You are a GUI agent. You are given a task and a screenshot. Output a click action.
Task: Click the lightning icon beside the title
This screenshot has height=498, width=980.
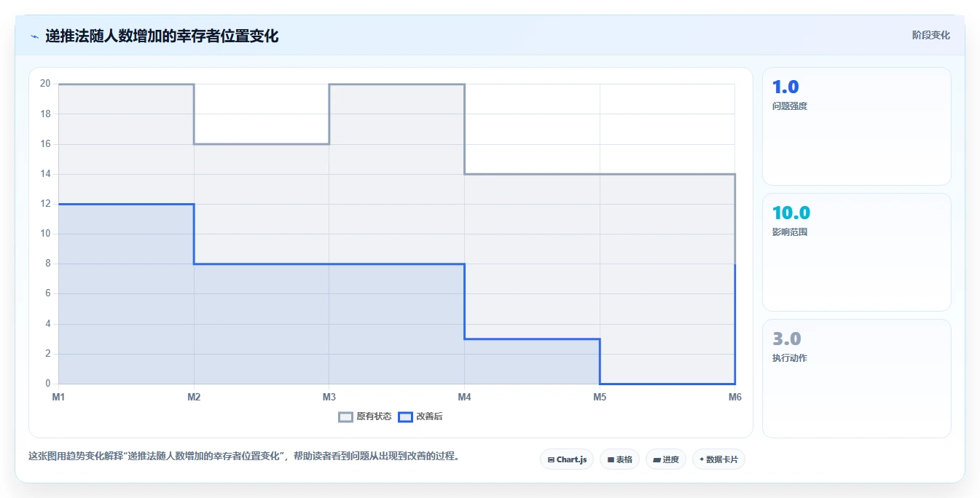(34, 36)
